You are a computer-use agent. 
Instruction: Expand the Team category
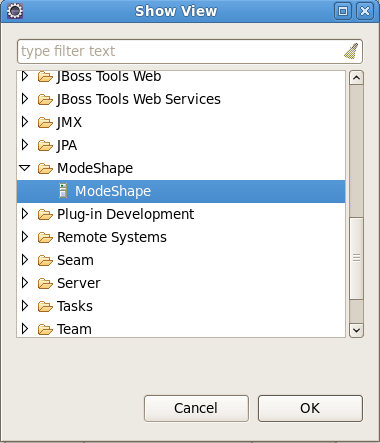coord(25,329)
